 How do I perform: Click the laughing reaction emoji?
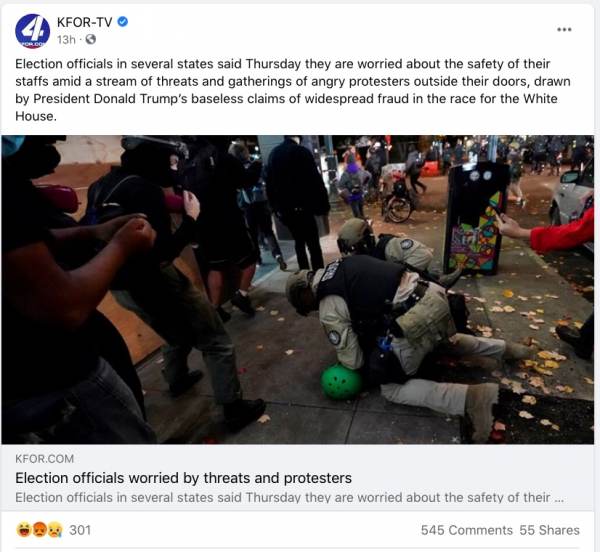(24, 530)
